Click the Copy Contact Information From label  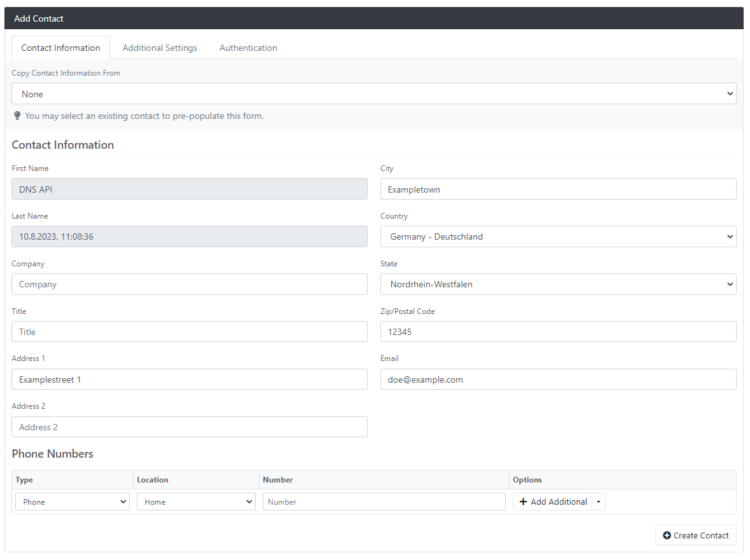point(66,73)
